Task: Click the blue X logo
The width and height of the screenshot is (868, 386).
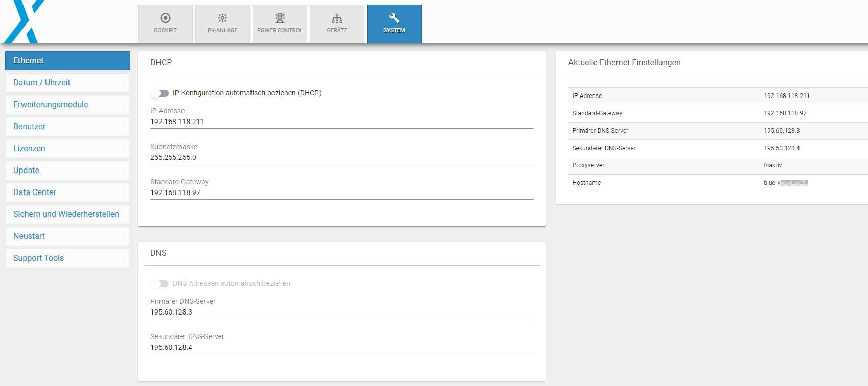Action: (24, 21)
